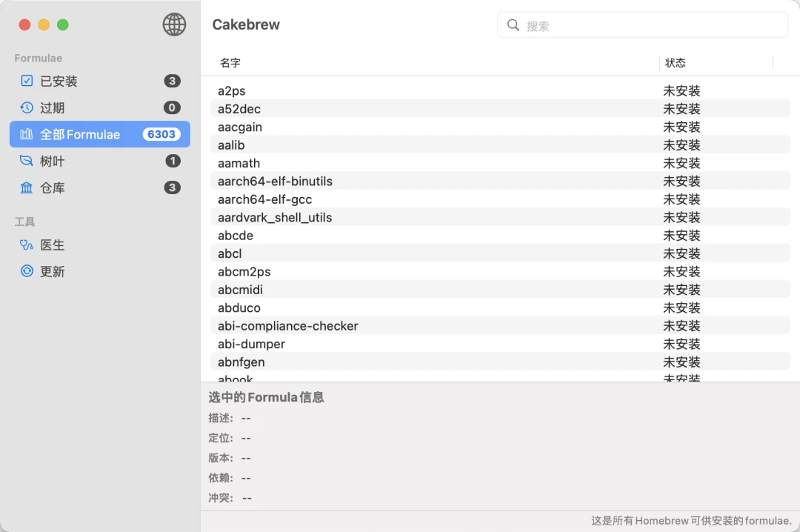The height and width of the screenshot is (532, 800).
Task: Focus the 搜索 search field
Action: pyautogui.click(x=642, y=25)
